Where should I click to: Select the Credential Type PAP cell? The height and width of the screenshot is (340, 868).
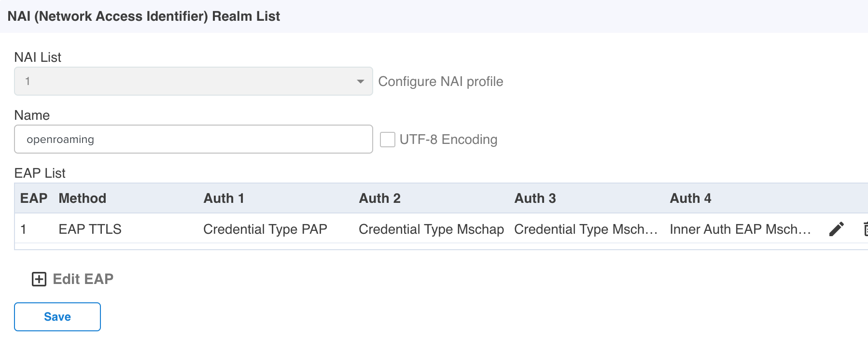tap(266, 229)
